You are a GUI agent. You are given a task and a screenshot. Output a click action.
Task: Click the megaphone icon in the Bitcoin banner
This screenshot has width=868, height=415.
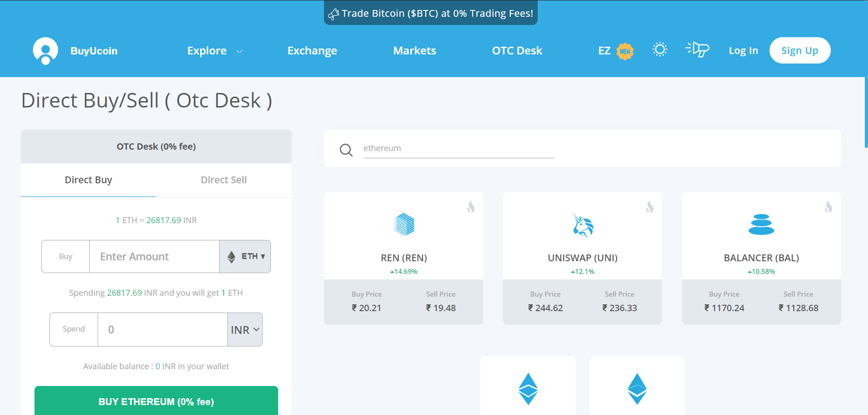[333, 14]
